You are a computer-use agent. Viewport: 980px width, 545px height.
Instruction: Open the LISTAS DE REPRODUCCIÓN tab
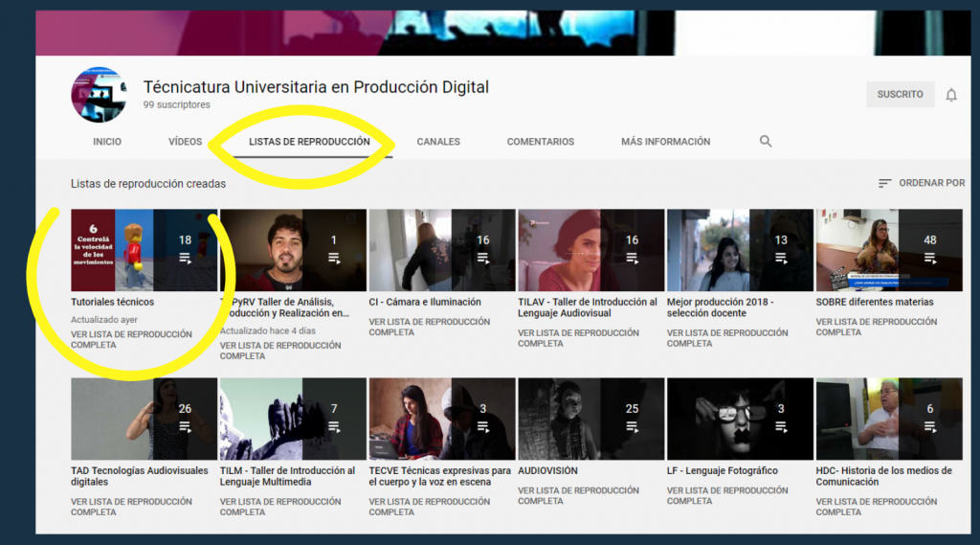point(309,142)
